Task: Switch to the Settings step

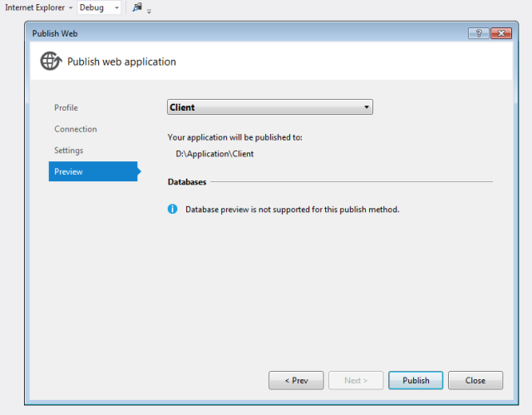Action: pyautogui.click(x=68, y=151)
